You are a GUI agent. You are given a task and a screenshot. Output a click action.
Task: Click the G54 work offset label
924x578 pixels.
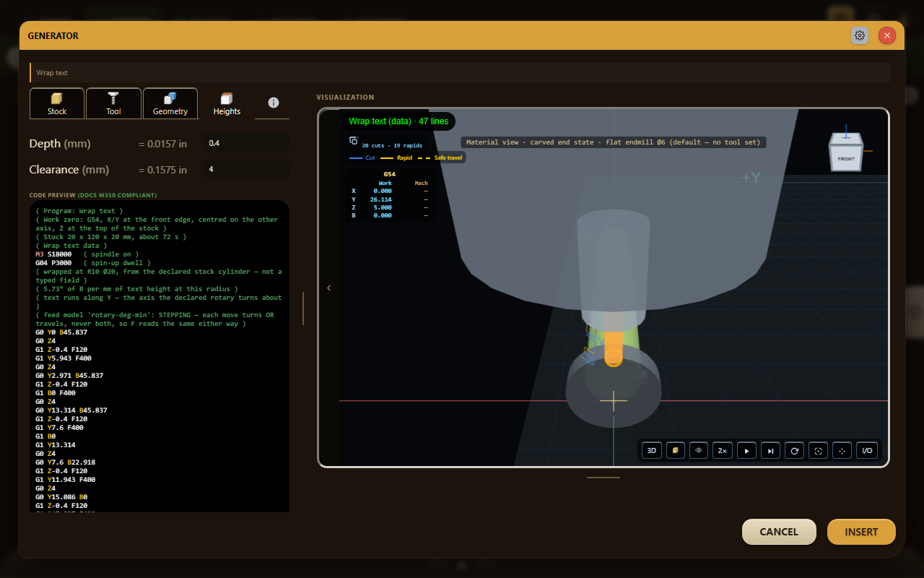tap(390, 174)
